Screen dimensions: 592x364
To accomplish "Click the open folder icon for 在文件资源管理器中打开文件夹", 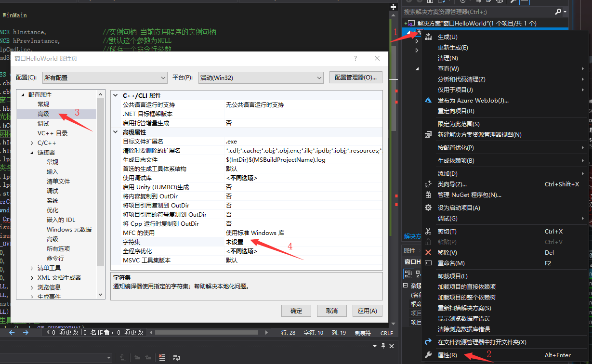I will (428, 341).
